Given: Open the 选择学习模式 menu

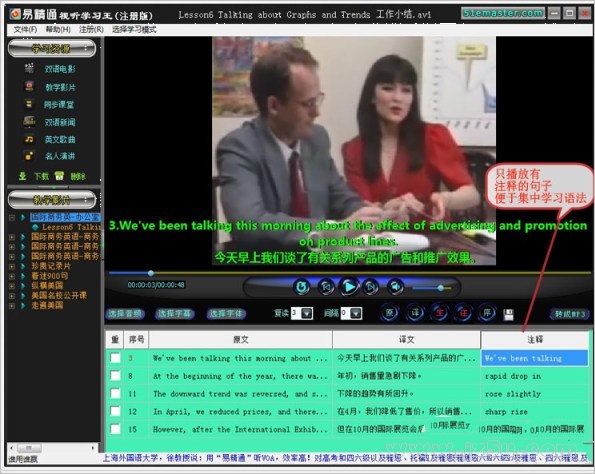Looking at the screenshot, I should pos(134,29).
